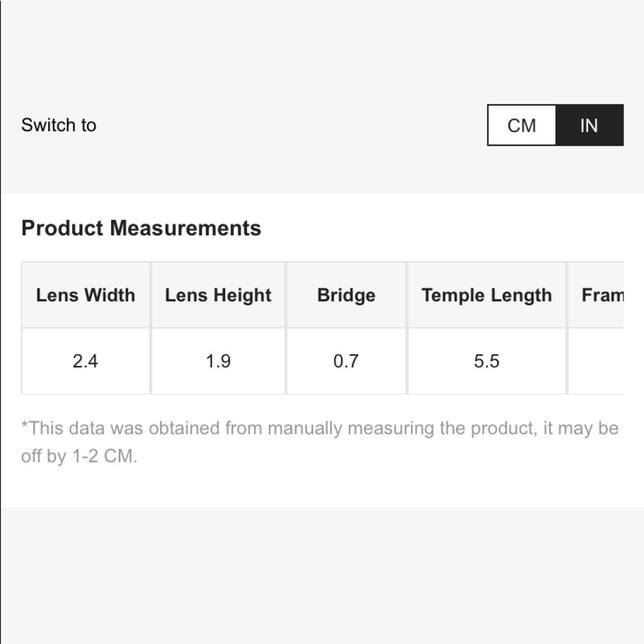Switch measurement units to CM
The image size is (644, 644).
click(x=522, y=125)
